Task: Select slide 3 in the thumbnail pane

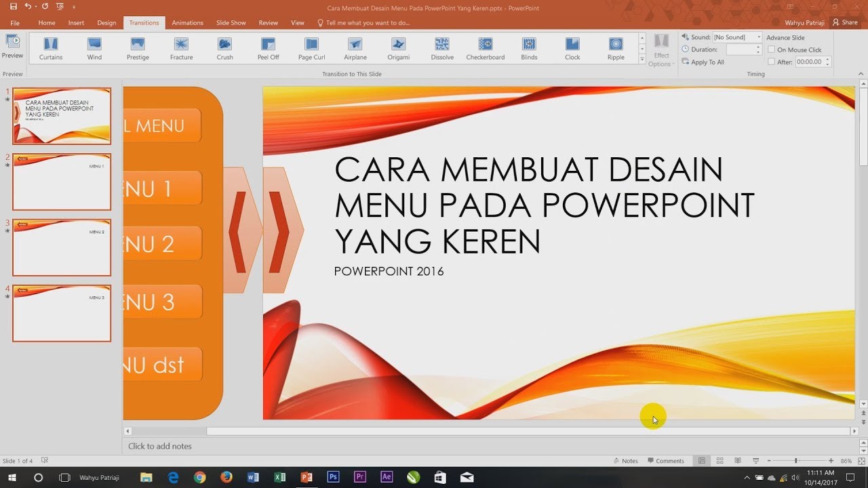Action: coord(61,248)
